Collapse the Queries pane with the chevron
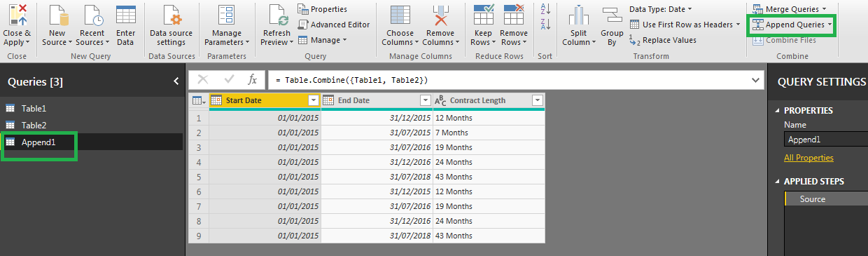 pyautogui.click(x=176, y=81)
